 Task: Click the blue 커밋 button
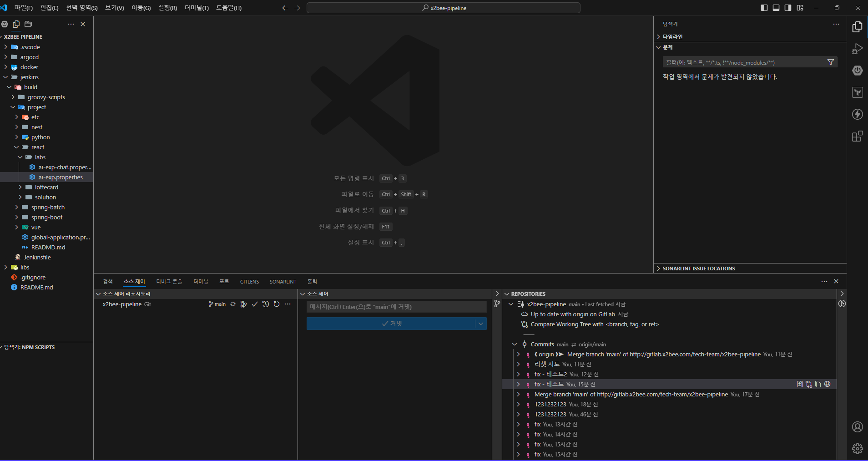point(391,324)
